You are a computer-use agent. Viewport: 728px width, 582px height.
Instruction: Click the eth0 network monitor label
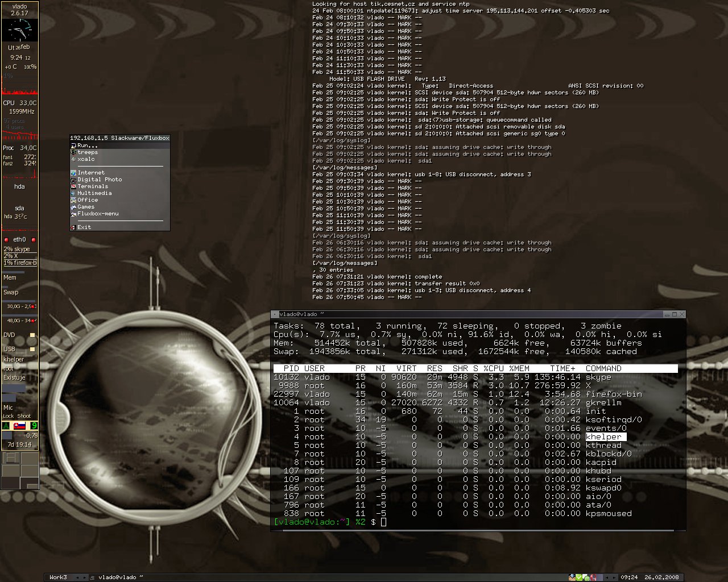20,239
